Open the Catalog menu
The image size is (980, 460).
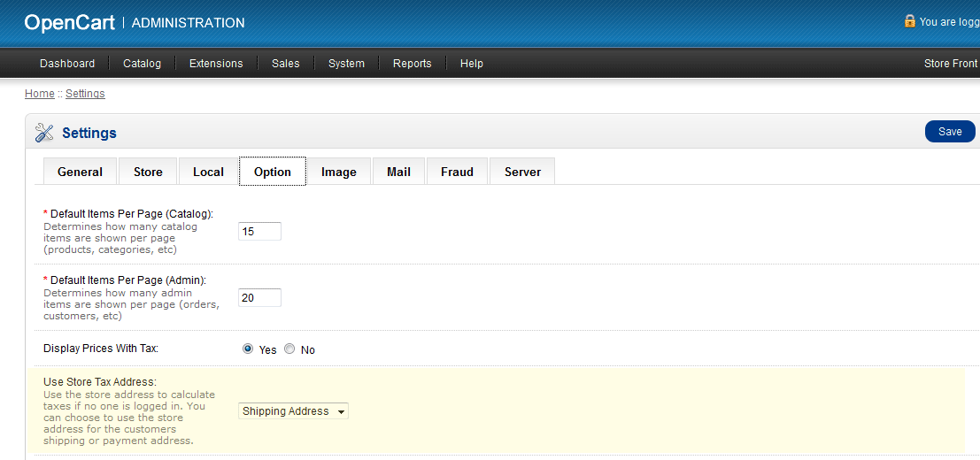142,64
